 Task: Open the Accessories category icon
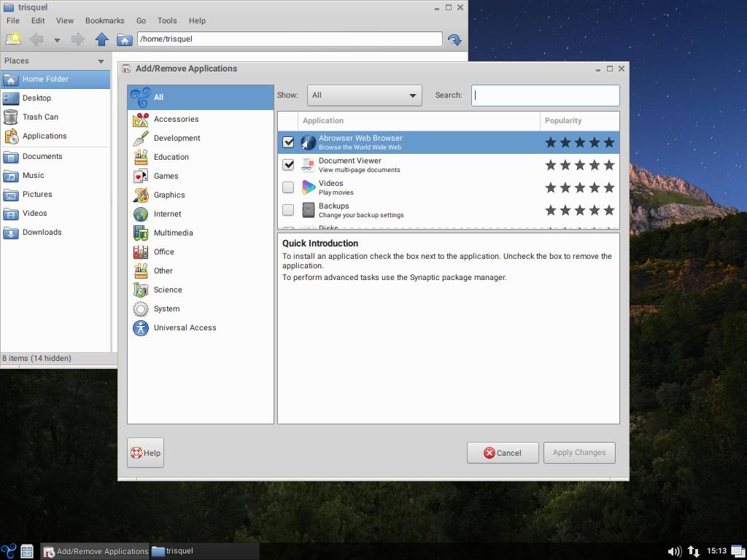[x=141, y=120]
